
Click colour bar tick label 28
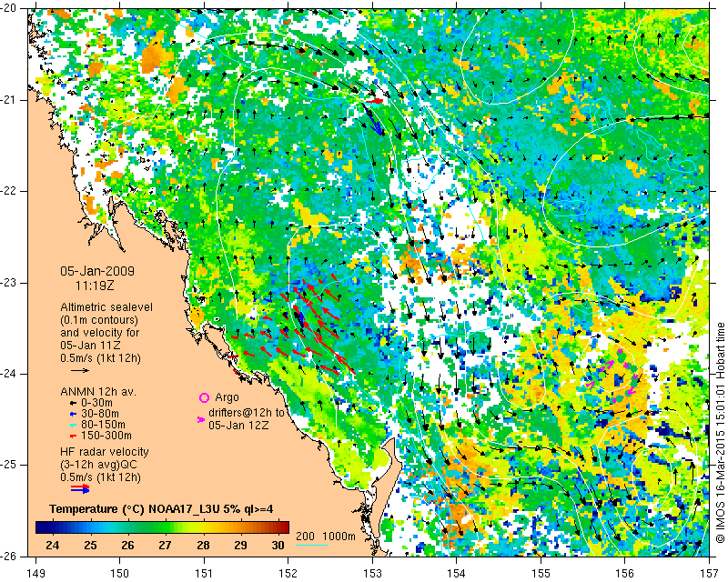click(203, 545)
